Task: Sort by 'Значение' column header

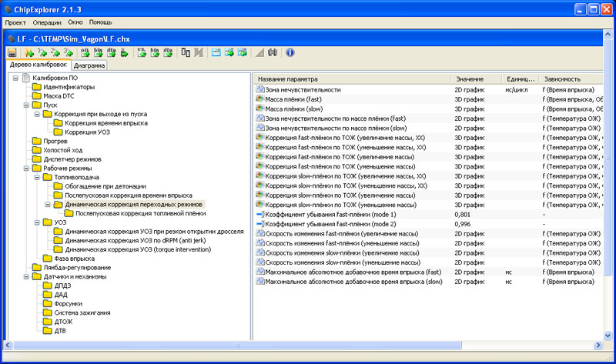Action: (470, 79)
